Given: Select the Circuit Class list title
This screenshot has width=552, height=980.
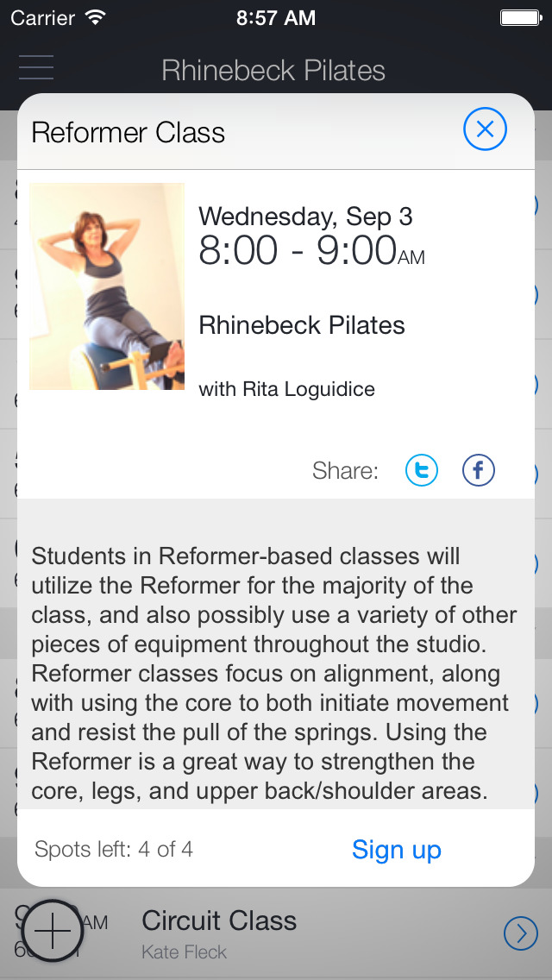Looking at the screenshot, I should [x=219, y=920].
